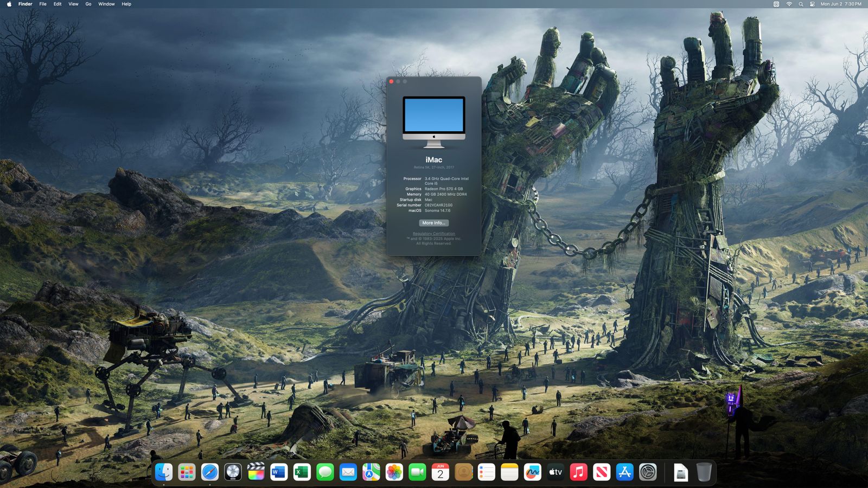Viewport: 868px width, 488px height.
Task: Launch Safari from the Dock
Action: click(210, 472)
